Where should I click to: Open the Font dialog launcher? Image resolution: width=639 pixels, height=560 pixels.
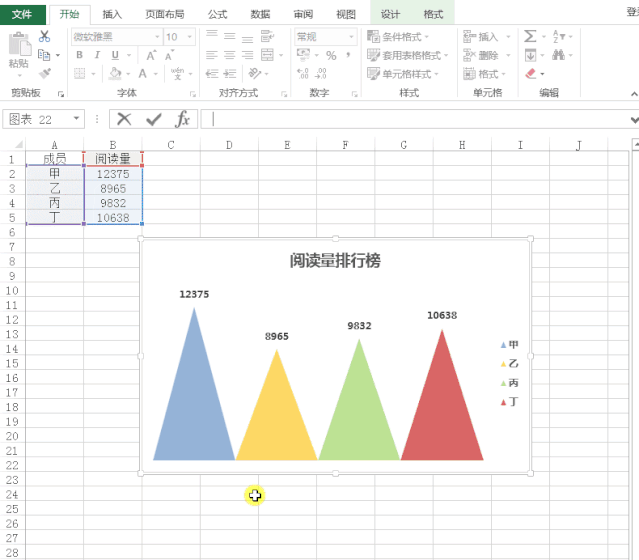(x=192, y=94)
